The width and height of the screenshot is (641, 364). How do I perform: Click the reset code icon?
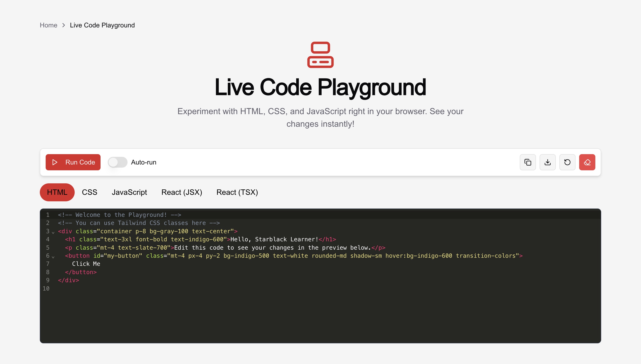(567, 162)
